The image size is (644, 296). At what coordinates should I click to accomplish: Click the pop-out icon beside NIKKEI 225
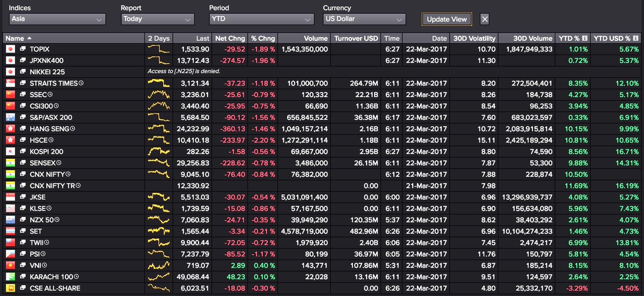click(x=23, y=71)
